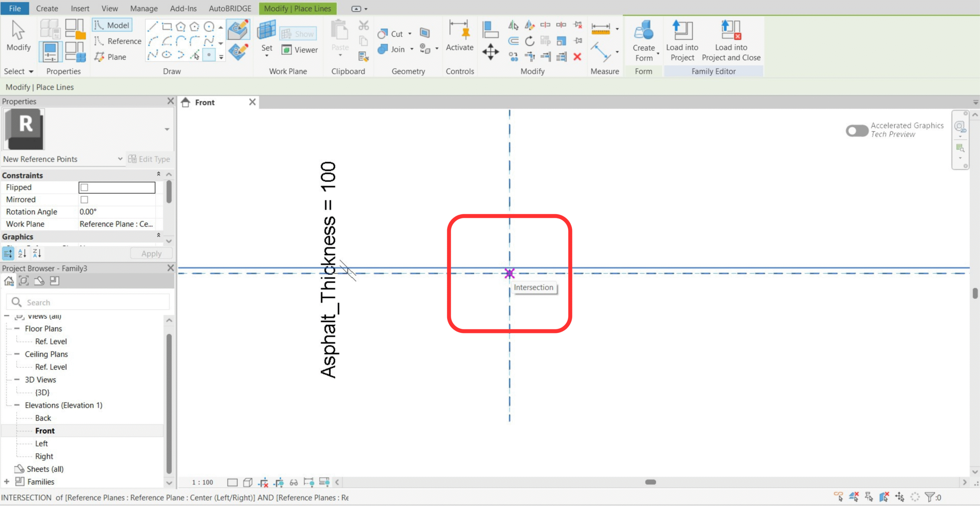This screenshot has width=980, height=506.
Task: Open the Manage ribbon tab
Action: click(144, 8)
